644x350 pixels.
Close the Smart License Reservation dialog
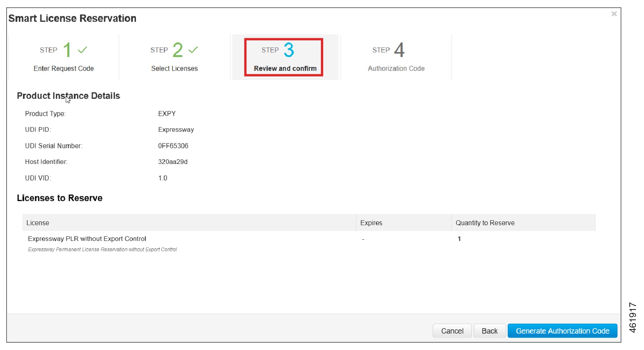tap(614, 14)
